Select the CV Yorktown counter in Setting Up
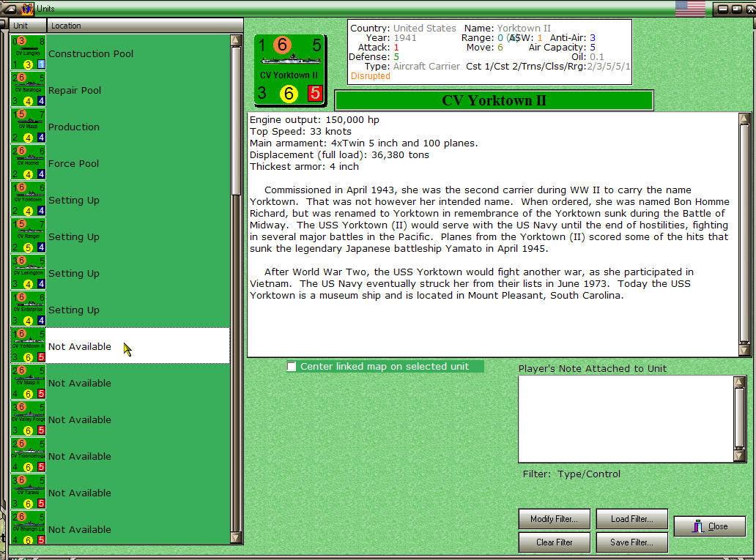Screen dimensions: 756x560 point(28,200)
